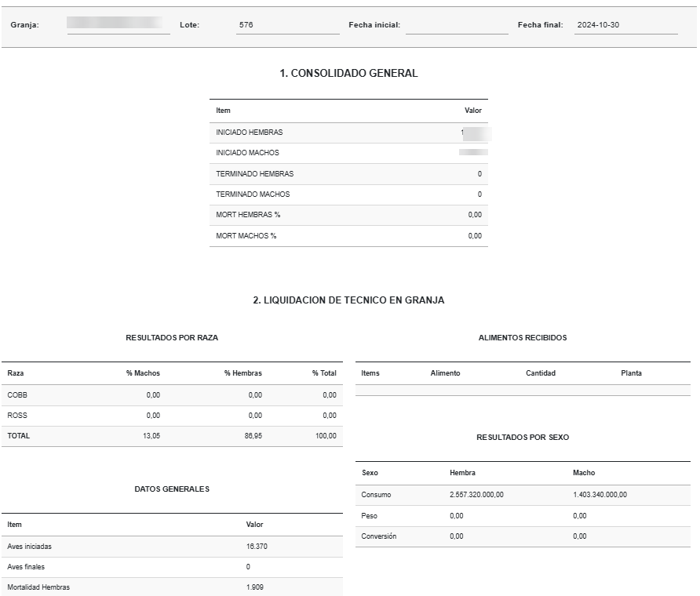Select the 'Peso' row label

click(369, 516)
